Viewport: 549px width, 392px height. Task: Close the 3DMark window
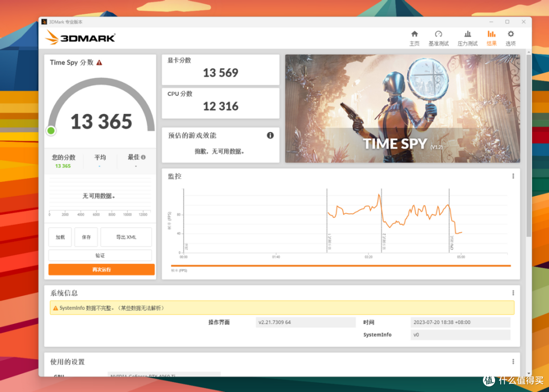pos(524,22)
